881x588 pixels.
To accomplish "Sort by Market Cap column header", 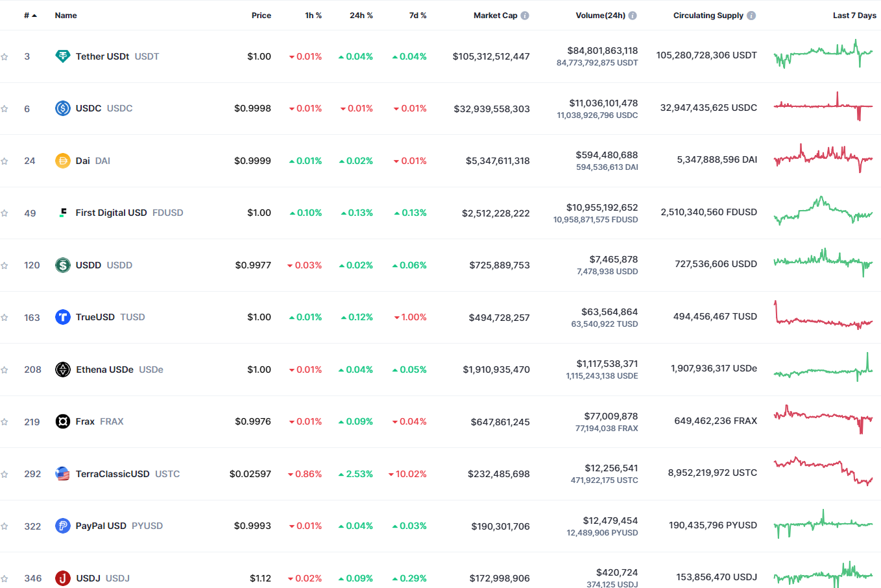I will [496, 16].
